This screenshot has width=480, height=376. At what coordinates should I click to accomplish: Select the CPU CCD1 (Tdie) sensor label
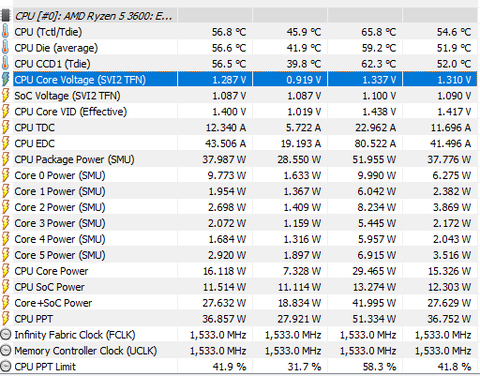coord(52,64)
